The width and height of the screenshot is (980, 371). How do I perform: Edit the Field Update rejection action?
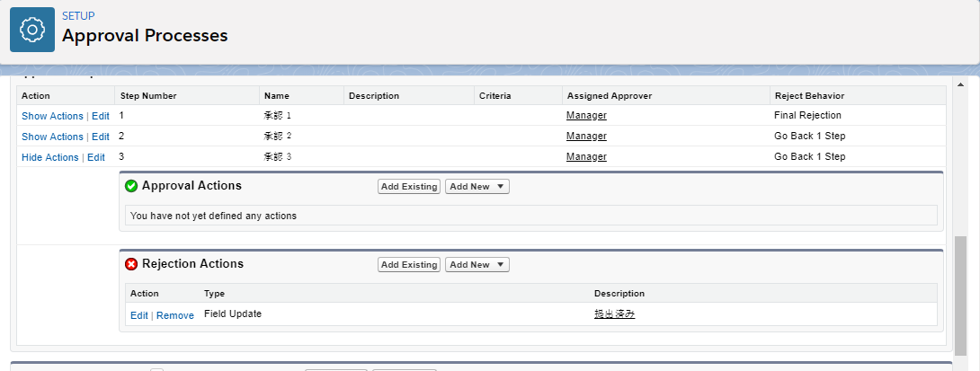[139, 315]
